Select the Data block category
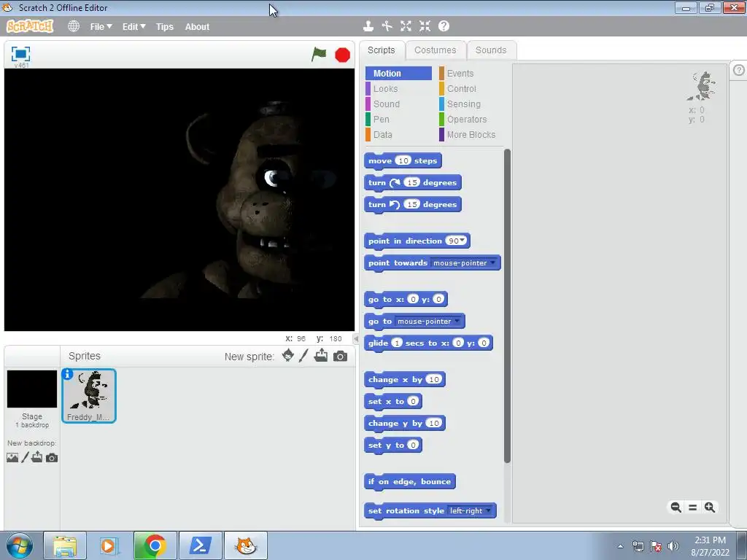 [382, 134]
